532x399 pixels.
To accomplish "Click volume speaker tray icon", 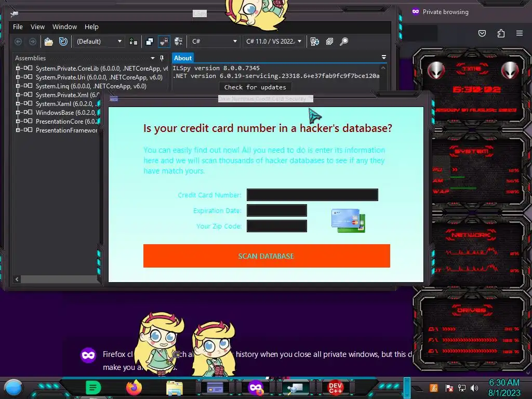I will click(474, 388).
